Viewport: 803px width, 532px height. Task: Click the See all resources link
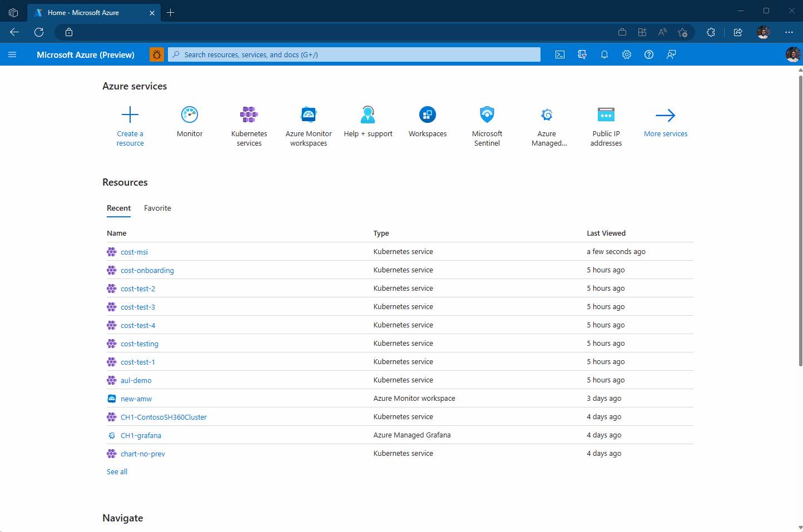pyautogui.click(x=117, y=472)
